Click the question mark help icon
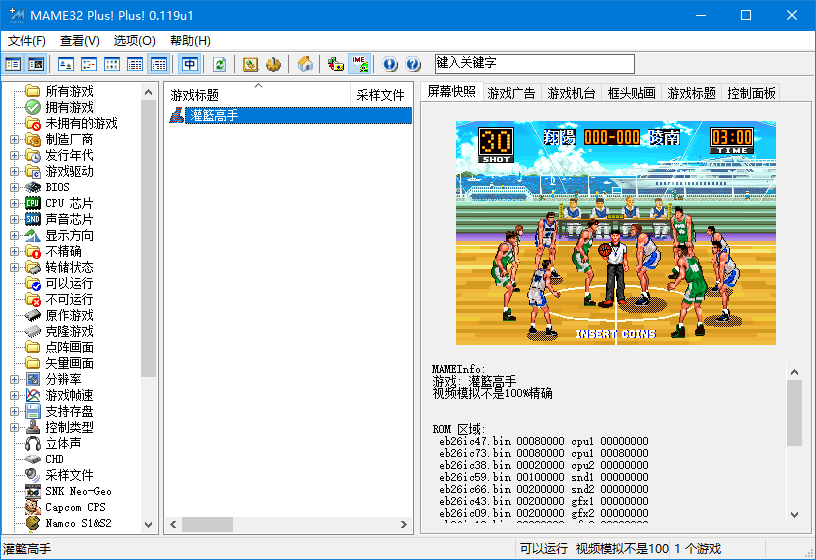 pyautogui.click(x=413, y=64)
